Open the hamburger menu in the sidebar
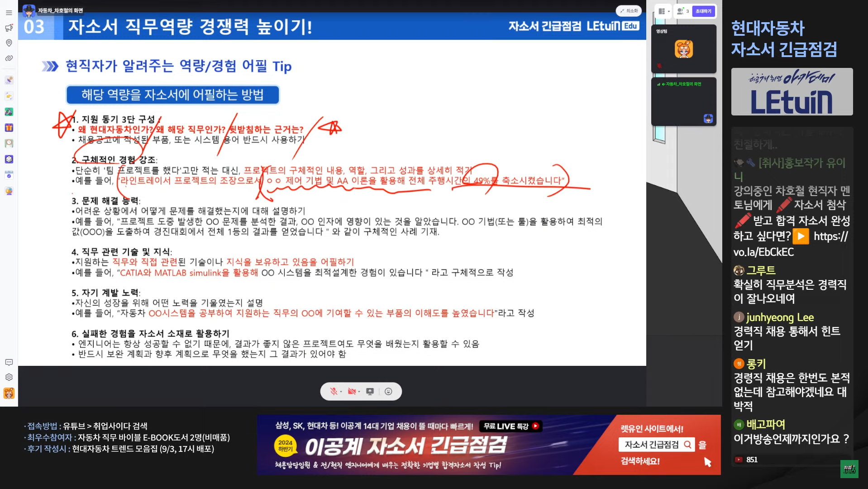The width and height of the screenshot is (868, 489). click(9, 13)
